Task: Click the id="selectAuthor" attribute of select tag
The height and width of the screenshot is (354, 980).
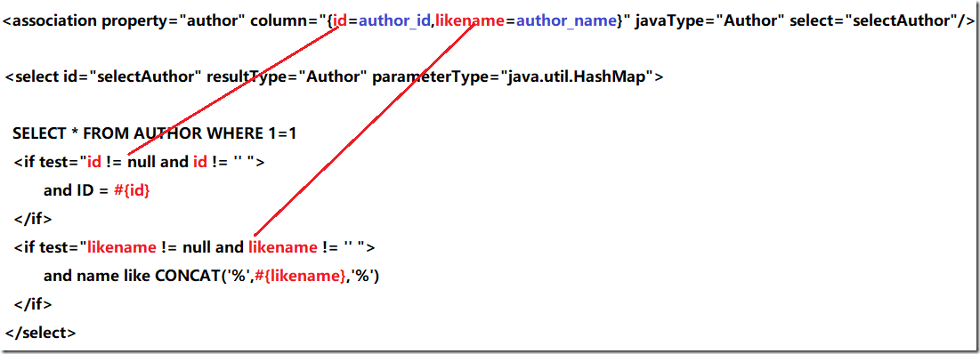Action: coord(132,77)
